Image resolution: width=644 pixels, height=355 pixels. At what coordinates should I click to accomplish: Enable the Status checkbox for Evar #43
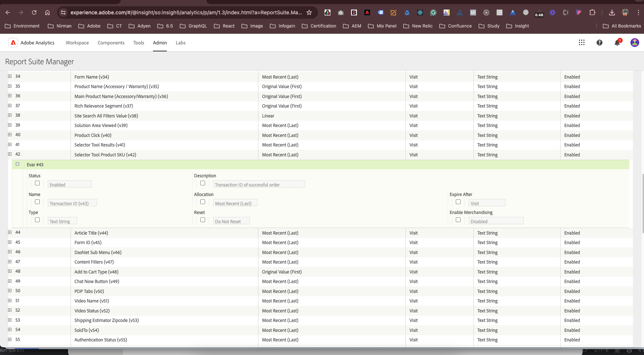point(37,183)
